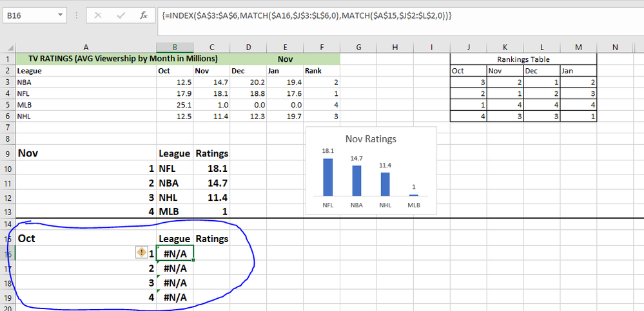Select the NBA cell in A3
The image size is (644, 311).
coord(86,82)
